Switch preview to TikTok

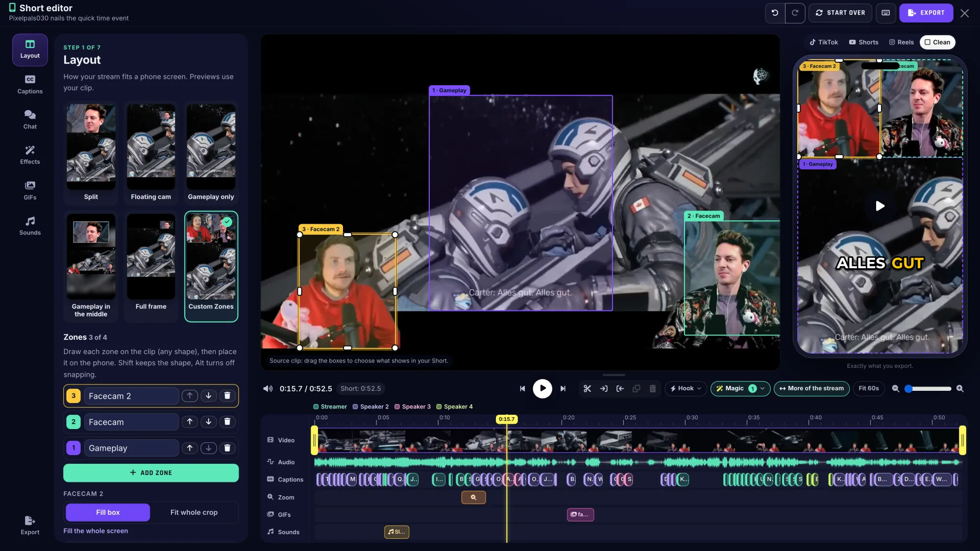click(824, 42)
